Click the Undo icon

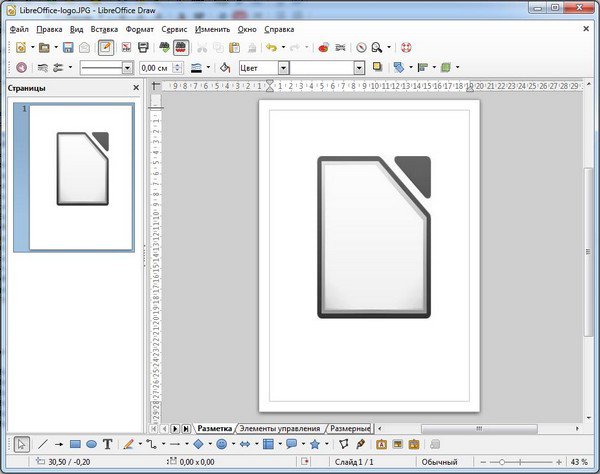[270, 47]
